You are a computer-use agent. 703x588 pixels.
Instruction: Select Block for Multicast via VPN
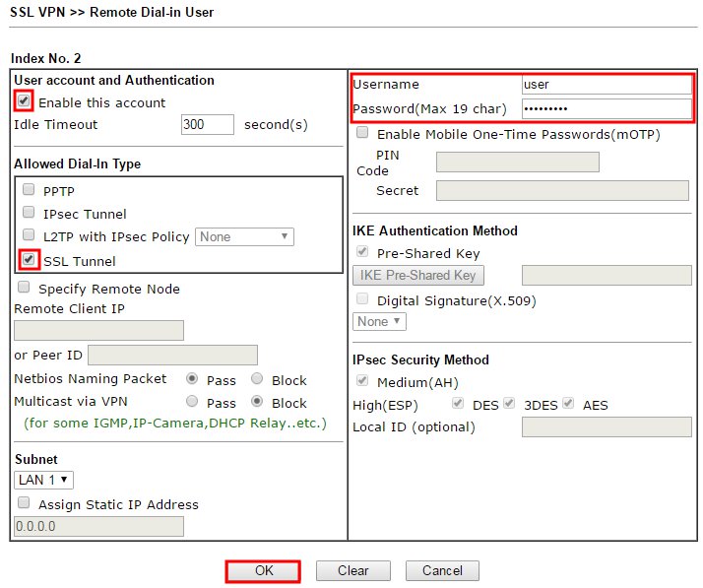click(x=257, y=401)
